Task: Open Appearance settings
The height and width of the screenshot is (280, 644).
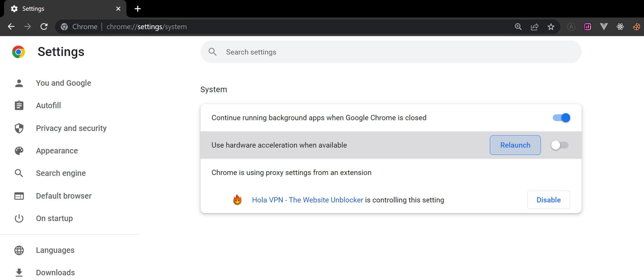Action: coord(57,150)
